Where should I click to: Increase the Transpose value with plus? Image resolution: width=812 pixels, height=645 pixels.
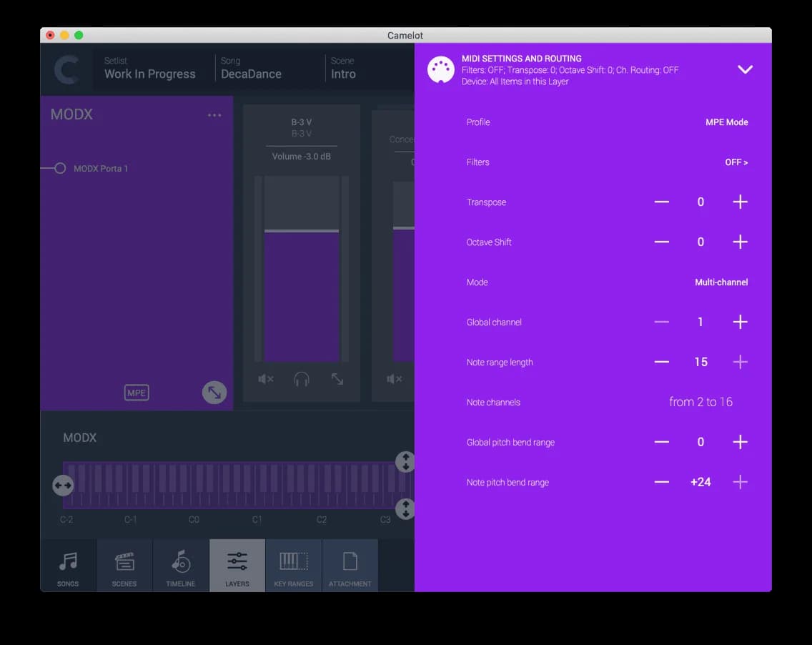click(740, 202)
